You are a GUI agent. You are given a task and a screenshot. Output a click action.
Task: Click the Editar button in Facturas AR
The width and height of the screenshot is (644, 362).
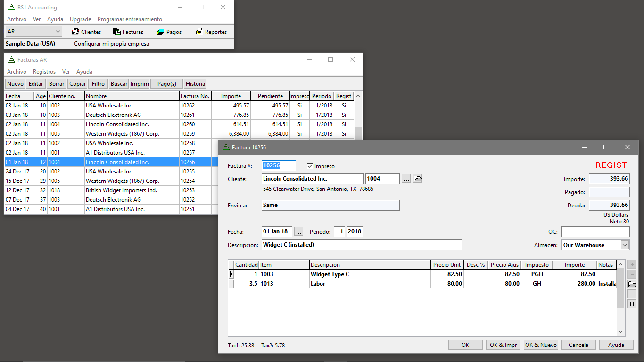(x=36, y=84)
